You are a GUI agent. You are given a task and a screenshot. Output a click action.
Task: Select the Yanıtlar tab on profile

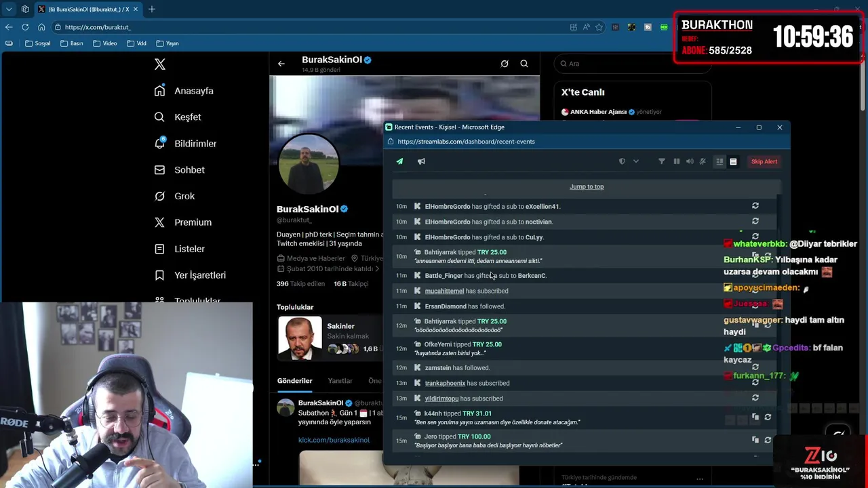click(x=340, y=381)
